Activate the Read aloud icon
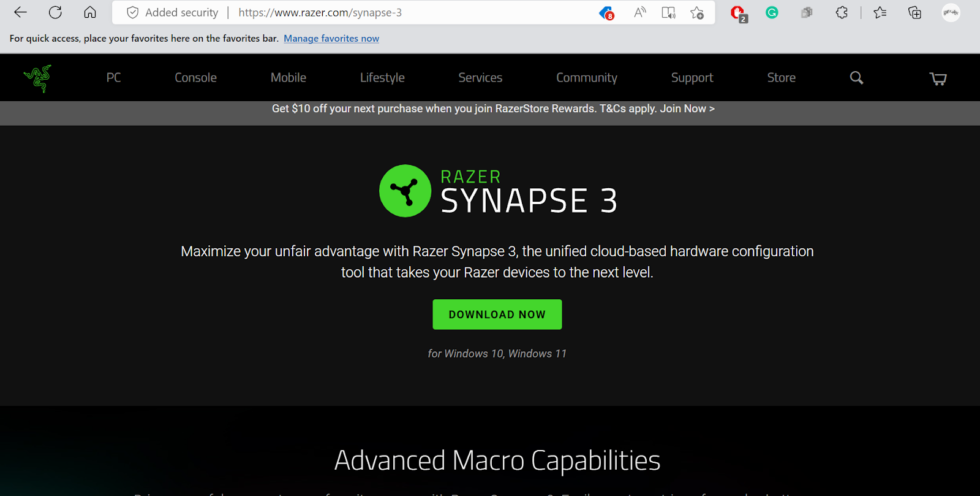980x496 pixels. tap(640, 12)
